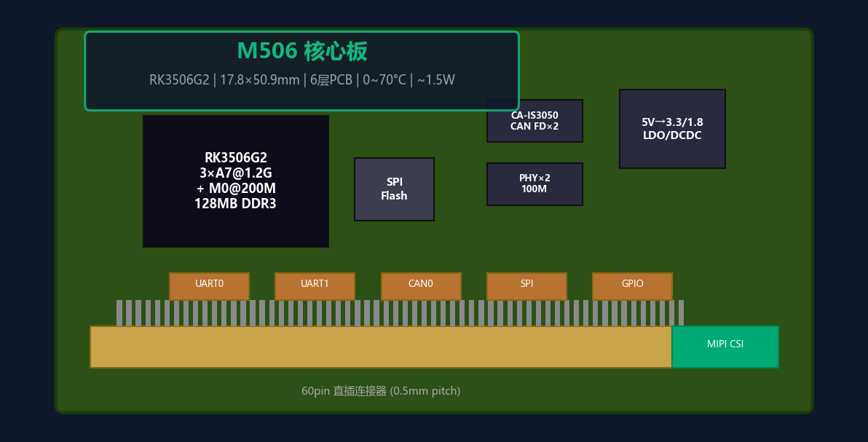
Task: Select the orange SPI interface pad
Action: pos(526,285)
